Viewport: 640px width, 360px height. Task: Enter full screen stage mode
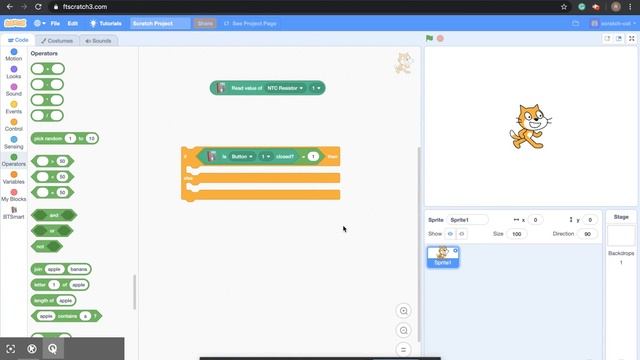tap(631, 38)
